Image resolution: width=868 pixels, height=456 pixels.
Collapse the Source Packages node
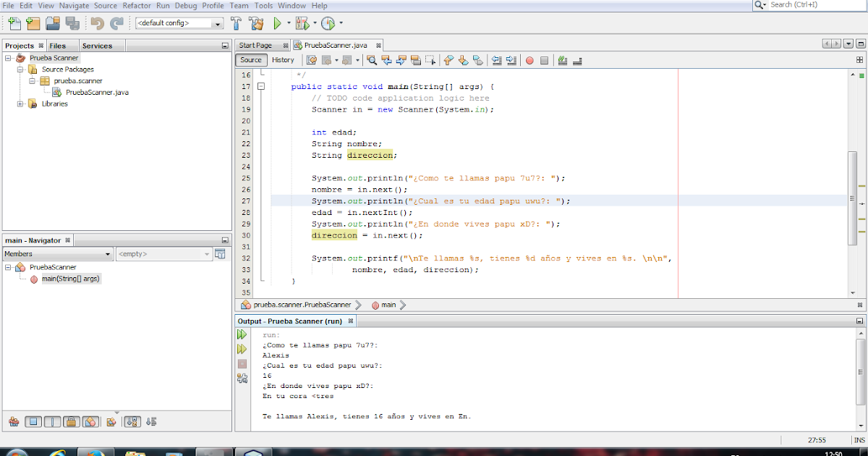coord(20,69)
